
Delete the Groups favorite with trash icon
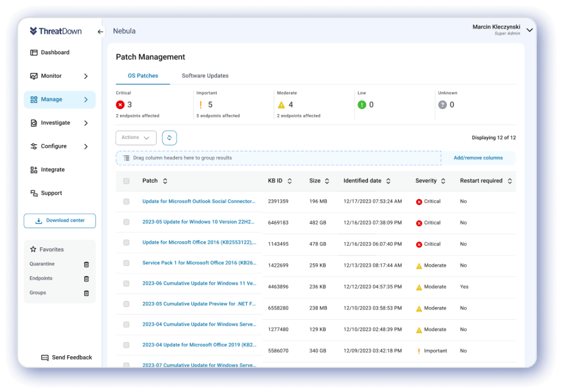[x=86, y=293]
